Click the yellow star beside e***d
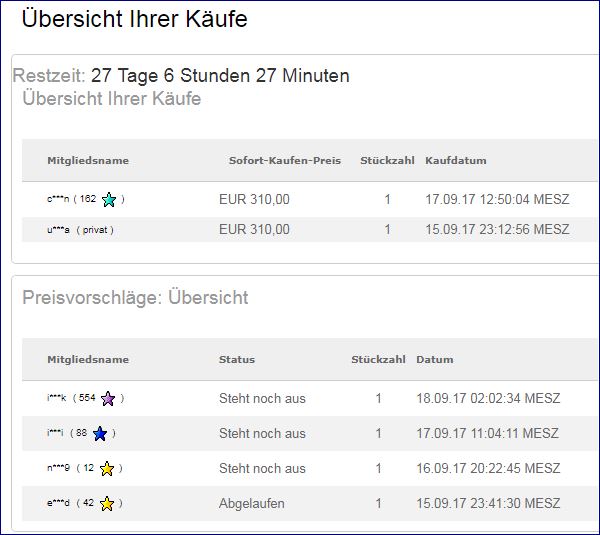This screenshot has width=600, height=535. 107,504
